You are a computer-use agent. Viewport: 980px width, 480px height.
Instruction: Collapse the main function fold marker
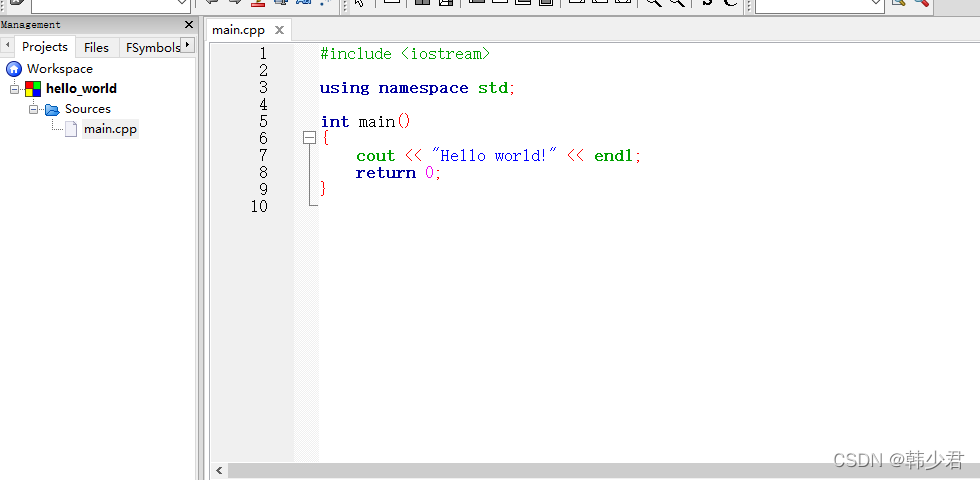click(x=309, y=138)
